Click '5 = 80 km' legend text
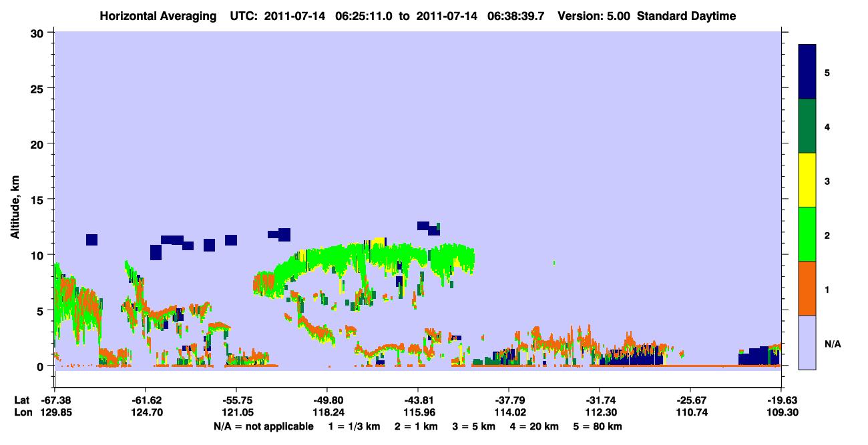Image resolution: width=868 pixels, height=445 pixels. click(599, 426)
